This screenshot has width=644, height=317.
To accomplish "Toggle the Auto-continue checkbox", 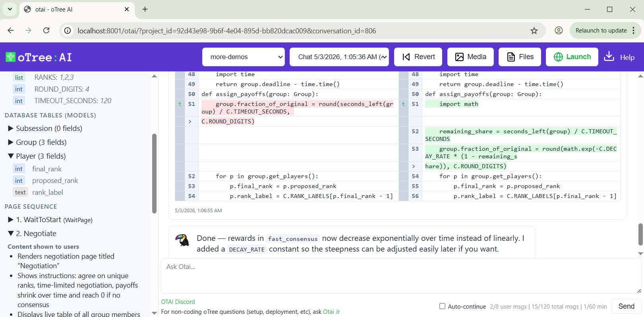I will (x=442, y=306).
